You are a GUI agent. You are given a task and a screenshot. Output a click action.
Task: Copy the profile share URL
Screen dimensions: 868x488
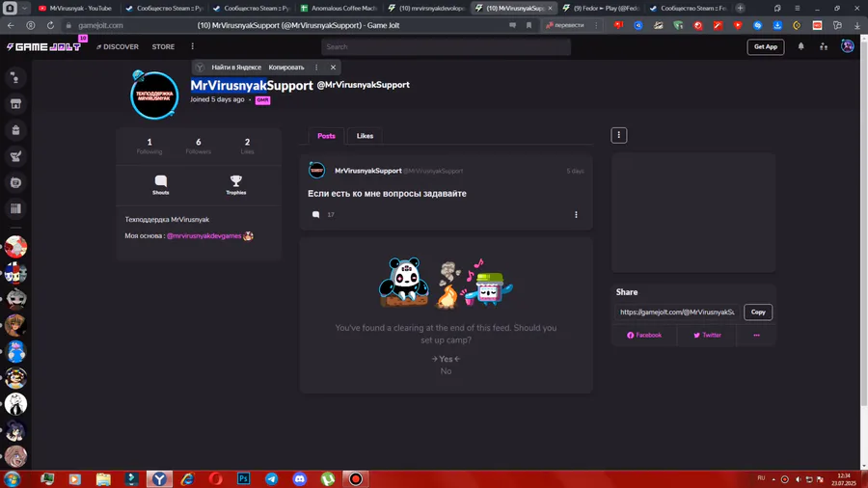click(758, 312)
